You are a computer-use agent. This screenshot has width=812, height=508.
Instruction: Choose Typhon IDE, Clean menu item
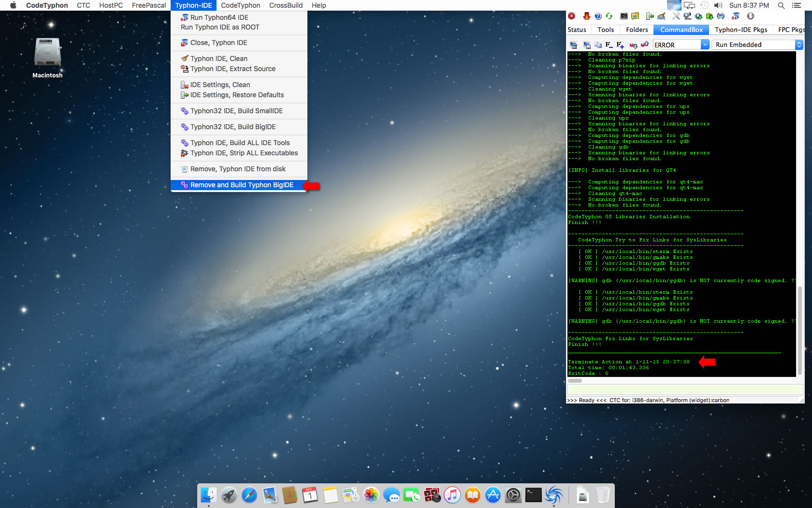click(x=239, y=59)
